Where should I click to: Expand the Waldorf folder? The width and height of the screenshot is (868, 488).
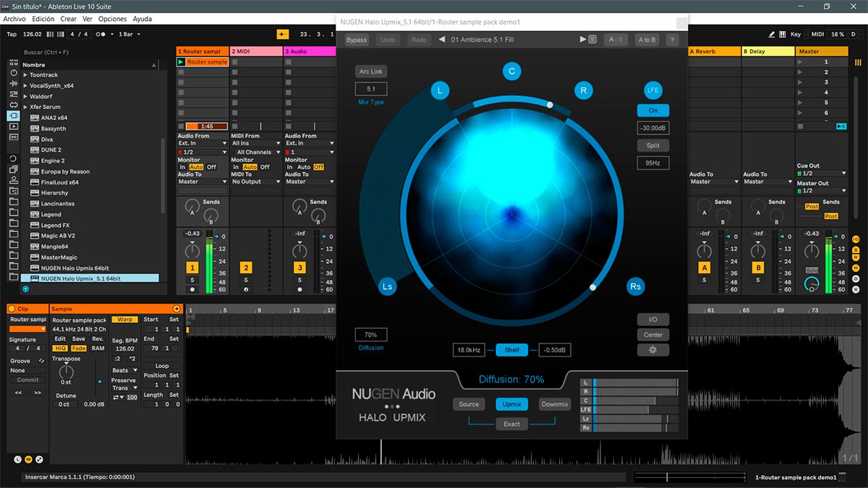click(25, 96)
